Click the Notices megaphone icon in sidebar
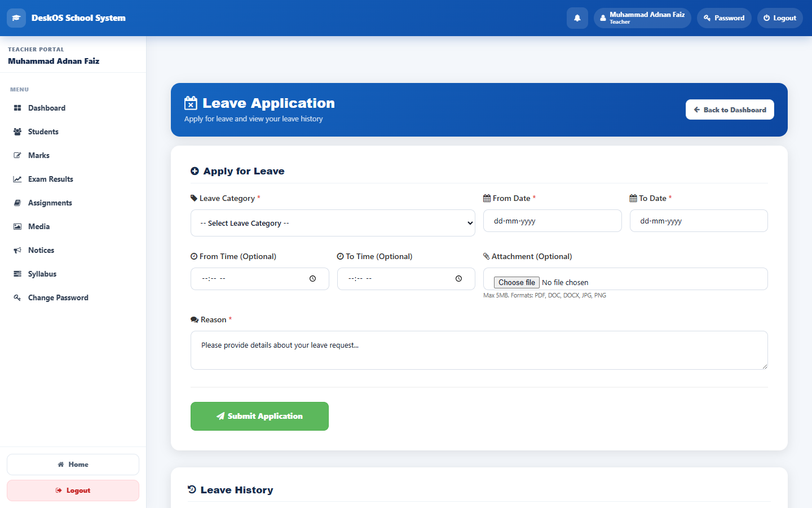 17,250
